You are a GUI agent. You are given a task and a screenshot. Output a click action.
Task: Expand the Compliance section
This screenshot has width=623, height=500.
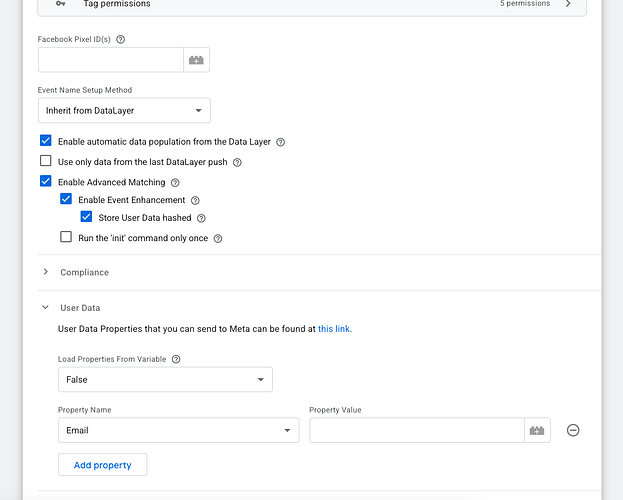pyautogui.click(x=46, y=272)
